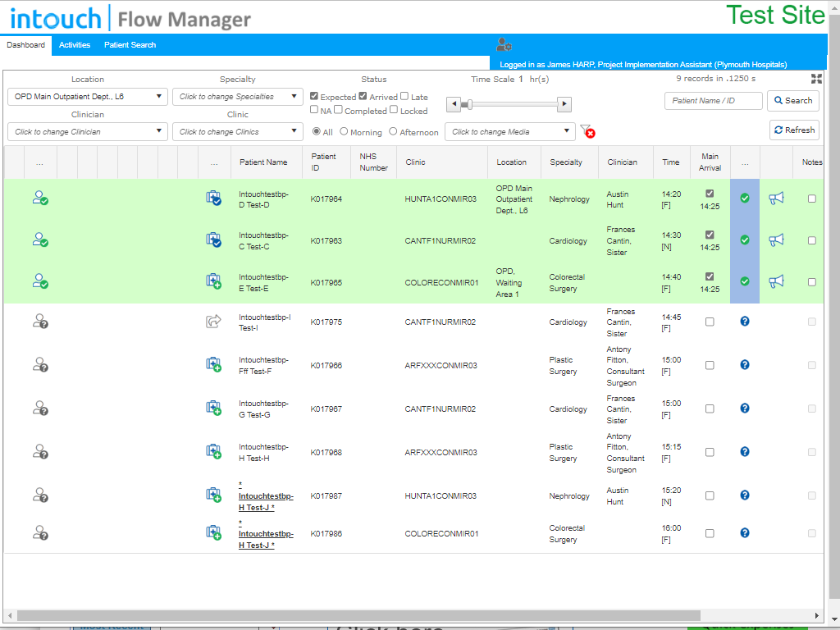Click blue question status icon for K017967
840x630 pixels.
745,408
